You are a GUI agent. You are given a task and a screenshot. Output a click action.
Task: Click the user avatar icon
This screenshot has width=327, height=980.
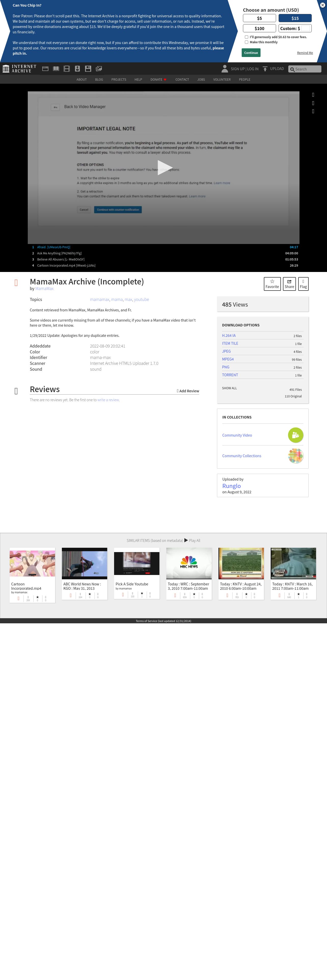225,68
